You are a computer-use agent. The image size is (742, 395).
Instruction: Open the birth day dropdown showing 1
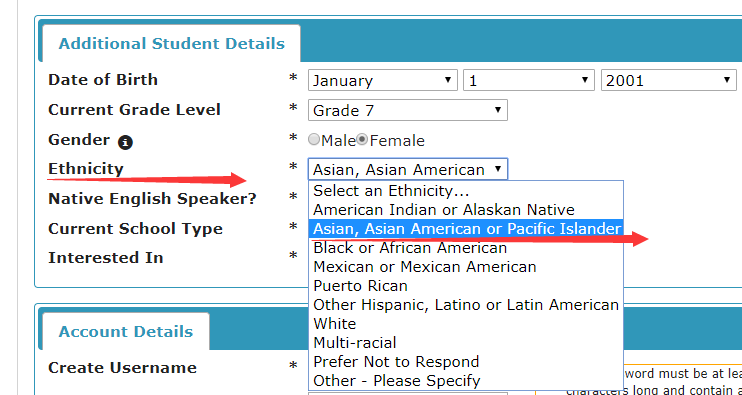tap(529, 80)
